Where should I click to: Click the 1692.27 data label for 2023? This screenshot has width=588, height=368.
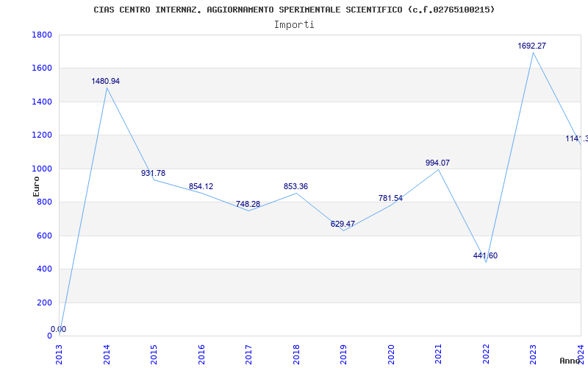pyautogui.click(x=531, y=46)
